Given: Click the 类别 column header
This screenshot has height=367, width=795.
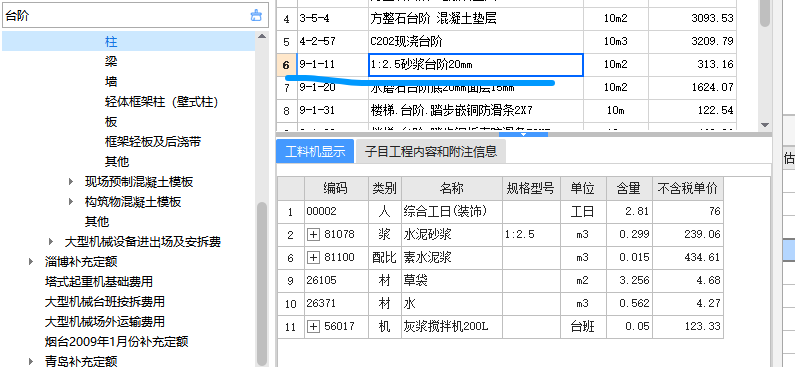Looking at the screenshot, I should click(385, 189).
